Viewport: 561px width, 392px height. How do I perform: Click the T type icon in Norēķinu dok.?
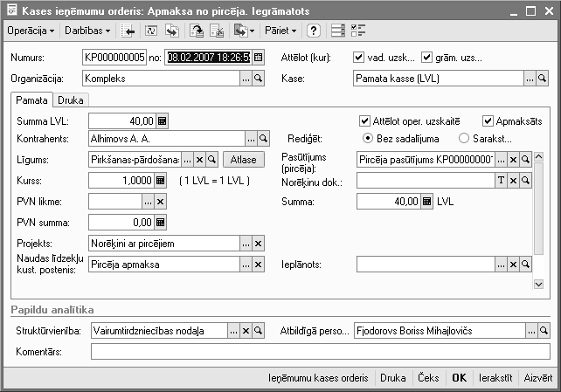(502, 181)
